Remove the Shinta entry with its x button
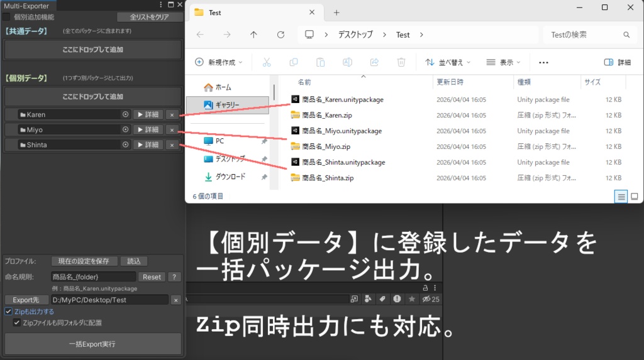 tap(172, 145)
